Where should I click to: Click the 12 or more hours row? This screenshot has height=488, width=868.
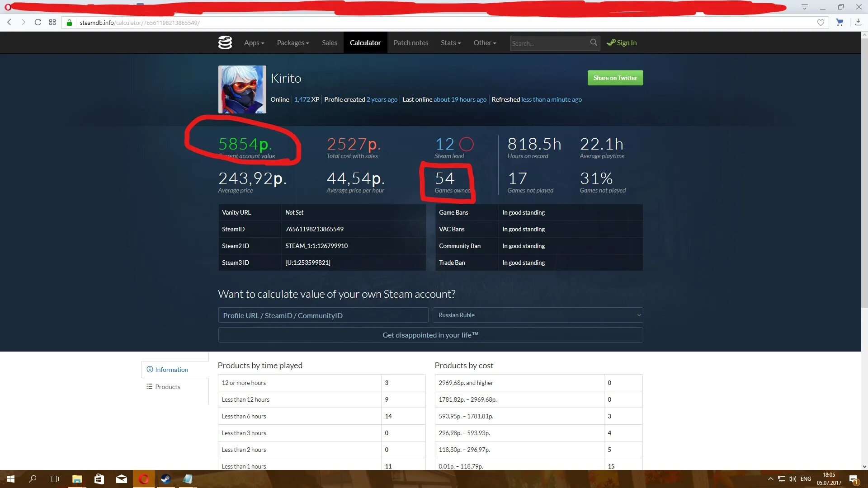click(x=321, y=383)
